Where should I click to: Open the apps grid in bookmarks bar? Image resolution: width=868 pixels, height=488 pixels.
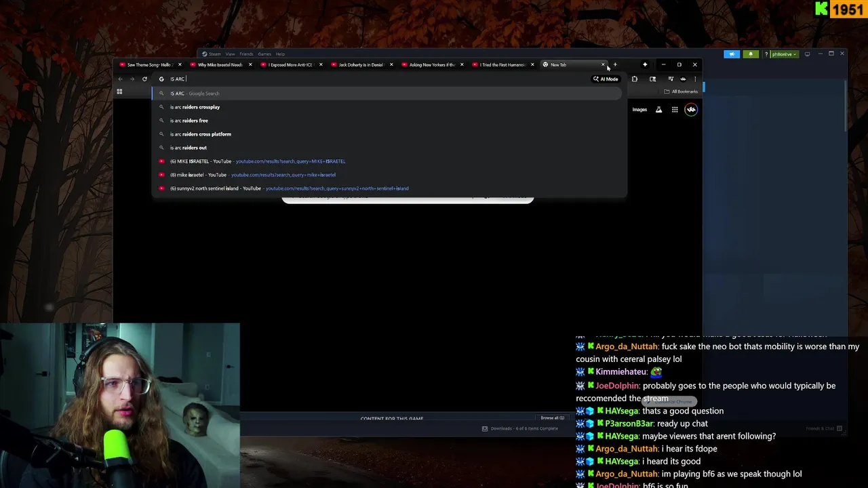(x=119, y=91)
